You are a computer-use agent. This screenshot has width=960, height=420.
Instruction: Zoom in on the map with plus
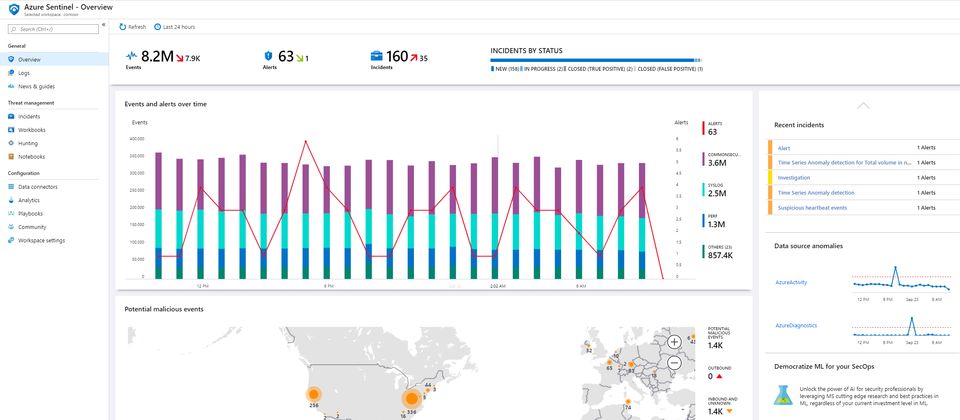pos(674,342)
